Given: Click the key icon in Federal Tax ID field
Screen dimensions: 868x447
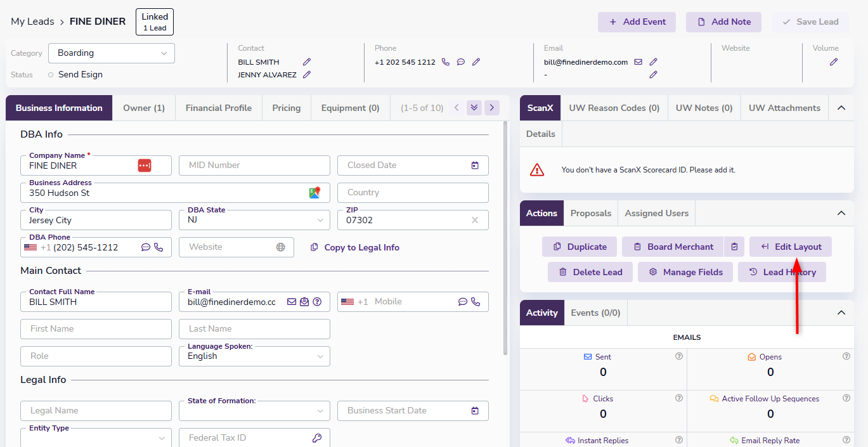Looking at the screenshot, I should point(317,437).
